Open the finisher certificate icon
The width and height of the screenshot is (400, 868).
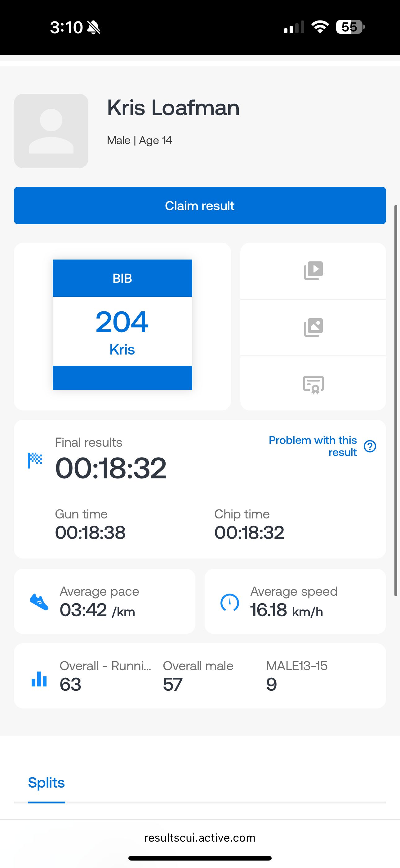click(313, 384)
